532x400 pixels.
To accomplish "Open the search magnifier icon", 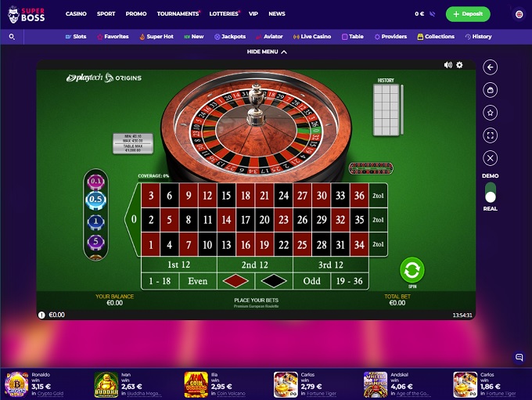I will coord(12,37).
